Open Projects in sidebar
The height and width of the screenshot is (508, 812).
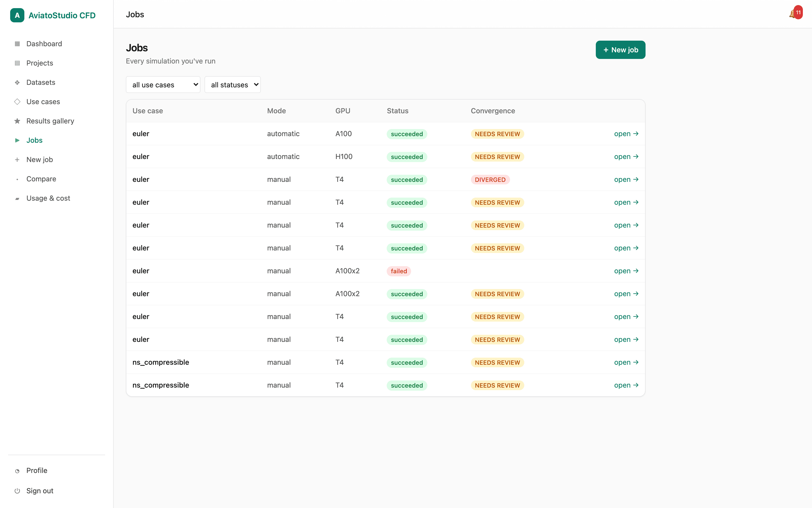(40, 63)
